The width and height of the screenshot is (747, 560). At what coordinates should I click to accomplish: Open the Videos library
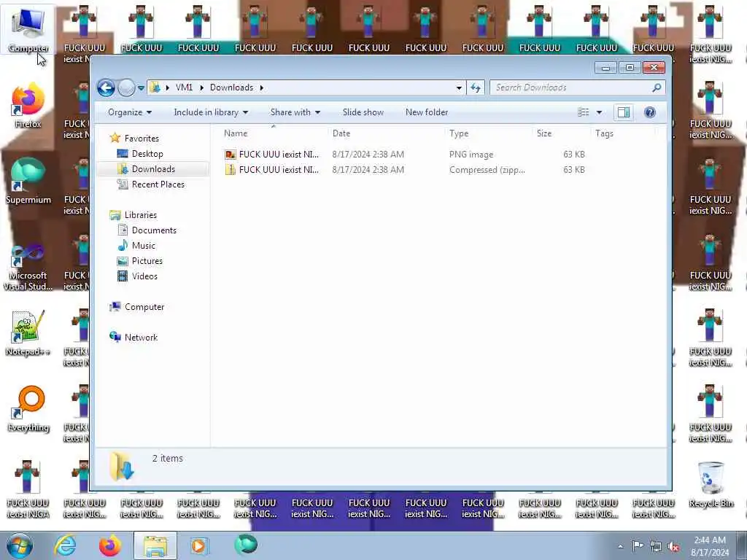click(144, 276)
